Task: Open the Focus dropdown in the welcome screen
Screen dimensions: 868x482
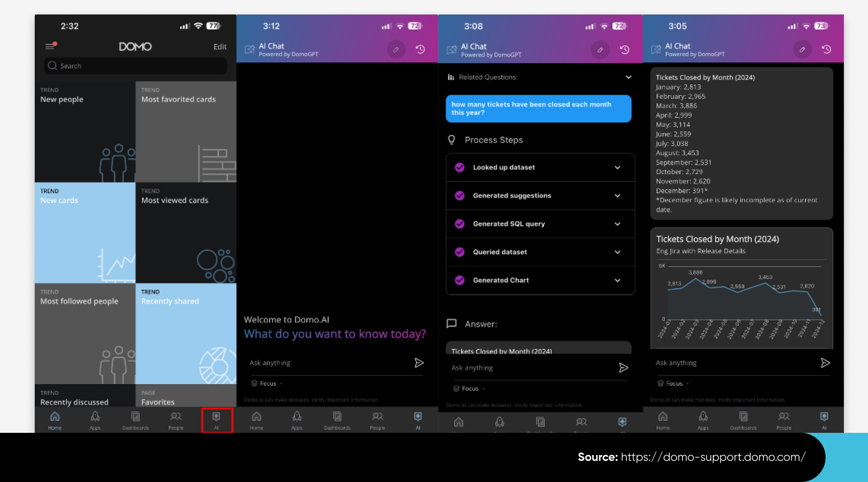Action: 268,384
